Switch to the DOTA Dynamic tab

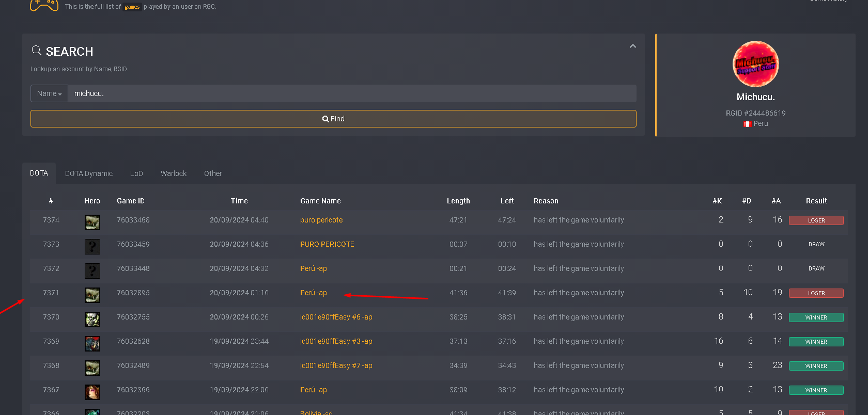[89, 173]
